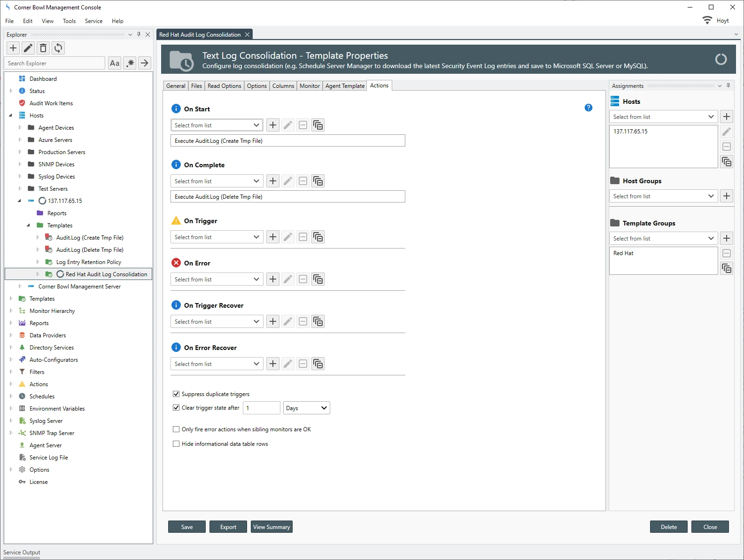
Task: Click copy icon beside On Complete dropdown
Action: pyautogui.click(x=318, y=181)
